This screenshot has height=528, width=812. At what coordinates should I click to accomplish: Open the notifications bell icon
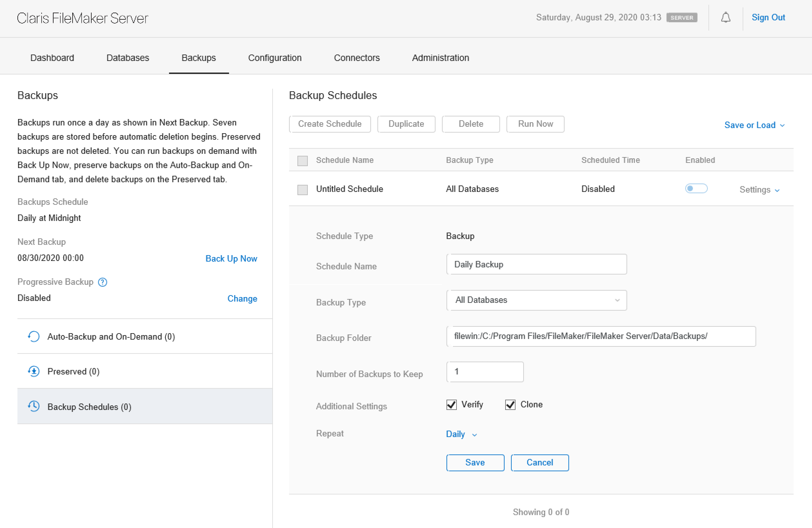click(x=725, y=17)
